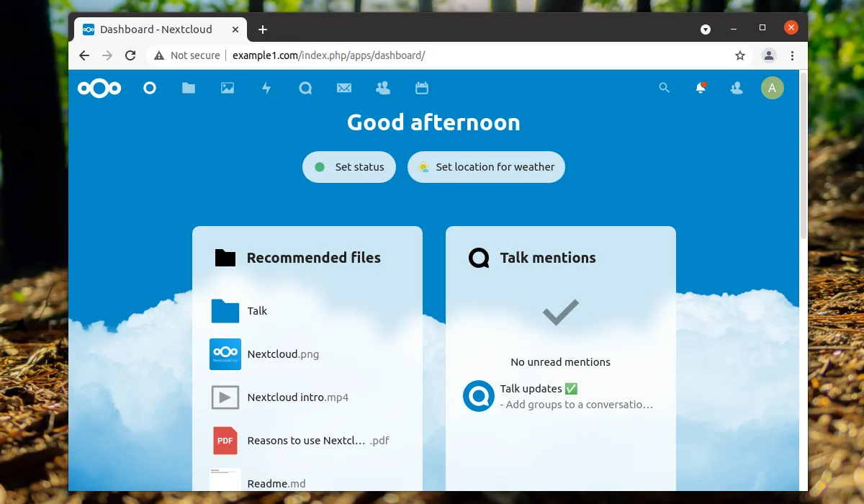Screen dimensions: 864x504
Task: Open the Files app icon
Action: pyautogui.click(x=189, y=88)
